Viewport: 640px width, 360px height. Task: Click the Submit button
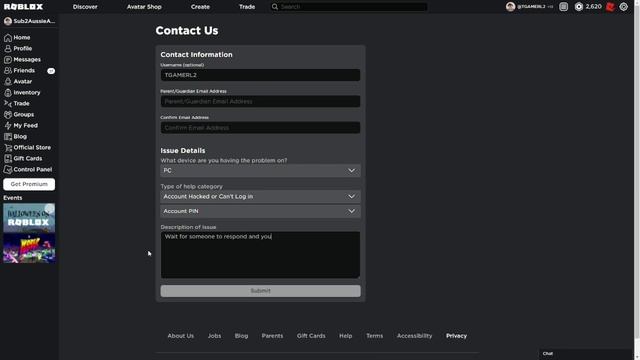(260, 291)
